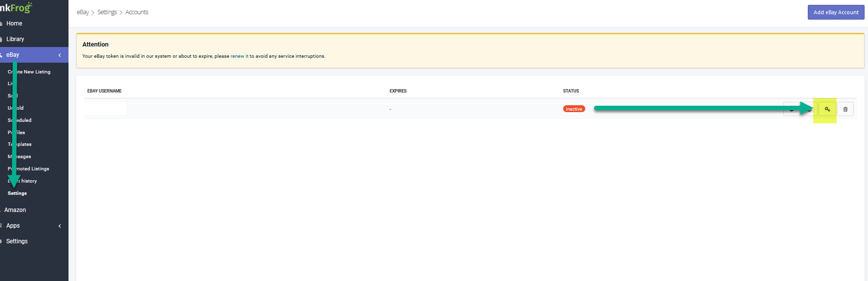Open Messages submenu item

19,157
